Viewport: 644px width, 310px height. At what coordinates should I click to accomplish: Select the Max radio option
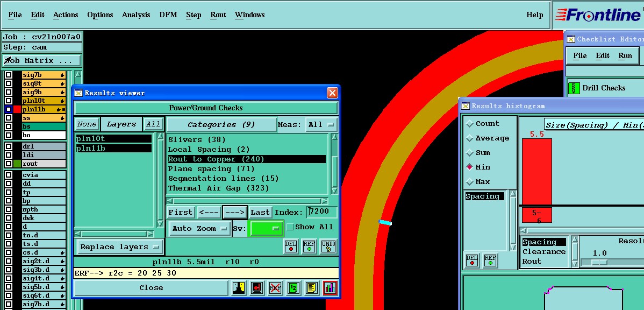(469, 181)
